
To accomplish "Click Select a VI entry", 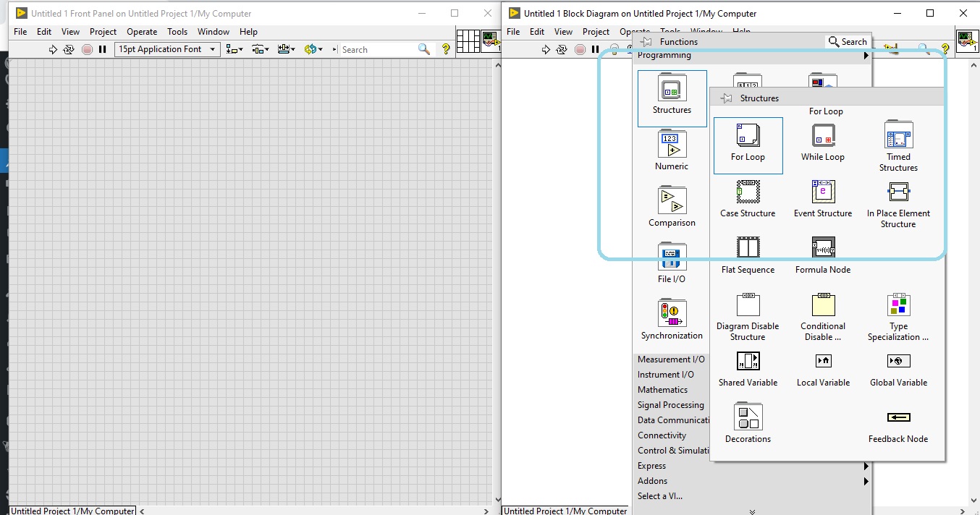I will point(660,496).
